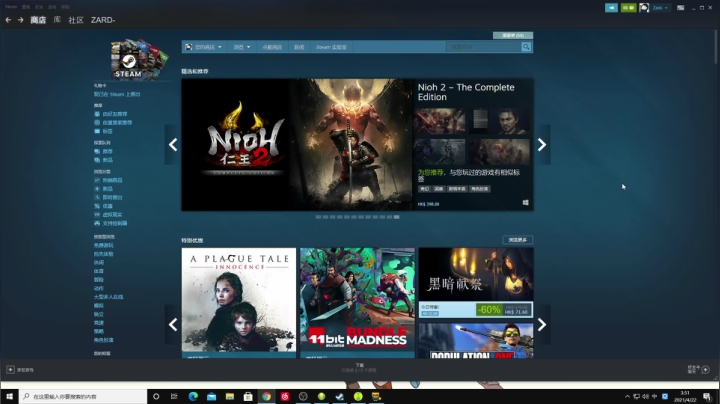Image resolution: width=720 pixels, height=404 pixels.
Task: Open the 点数商店 store menu item
Action: point(272,47)
